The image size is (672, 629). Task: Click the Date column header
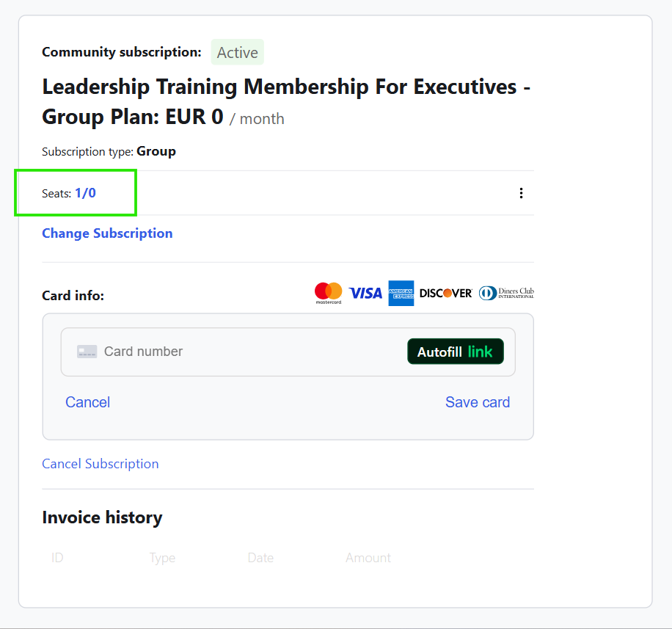click(260, 558)
